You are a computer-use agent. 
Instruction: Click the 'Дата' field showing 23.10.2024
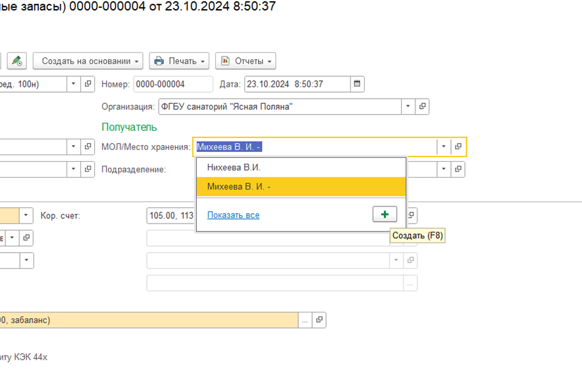tap(298, 84)
